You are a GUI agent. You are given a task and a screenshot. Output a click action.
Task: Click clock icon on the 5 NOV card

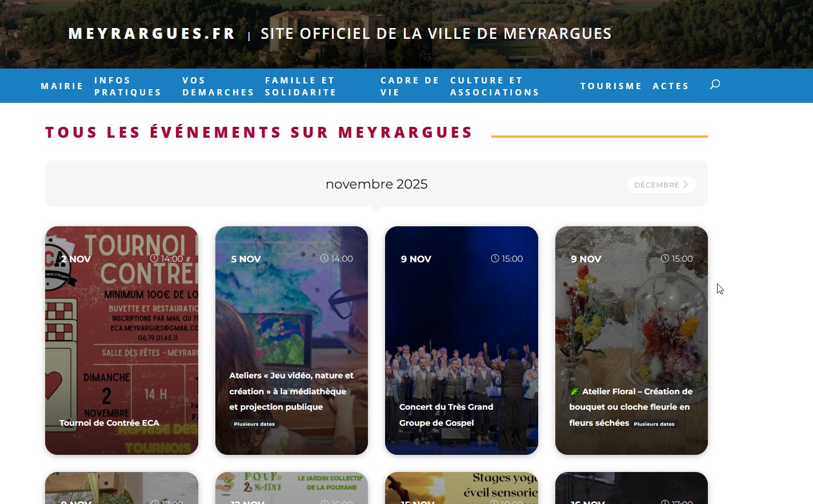[x=324, y=258]
